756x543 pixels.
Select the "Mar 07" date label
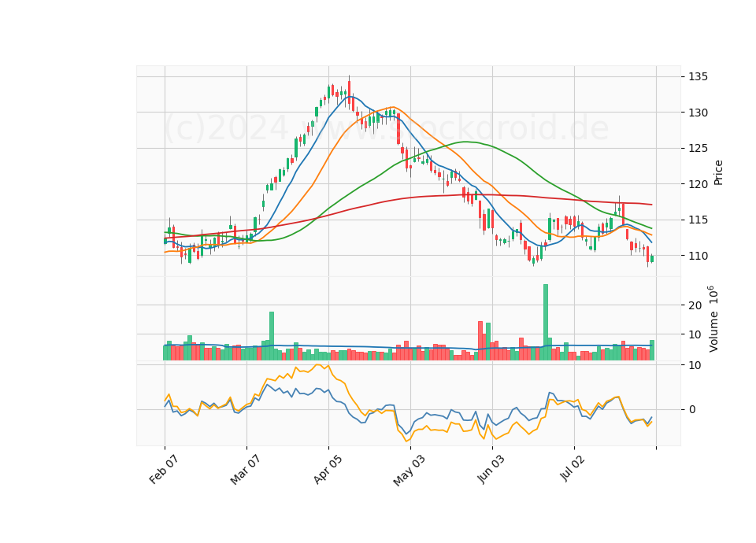click(x=246, y=469)
